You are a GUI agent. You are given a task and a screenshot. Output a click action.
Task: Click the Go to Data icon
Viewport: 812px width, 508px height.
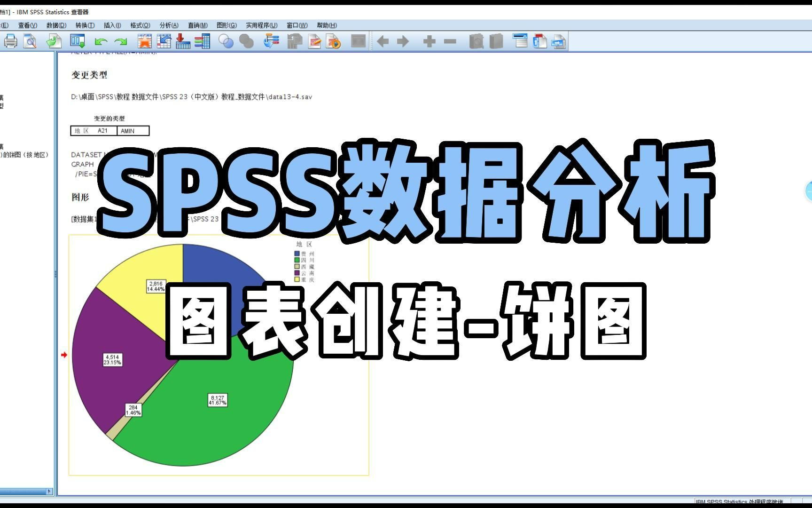point(144,41)
